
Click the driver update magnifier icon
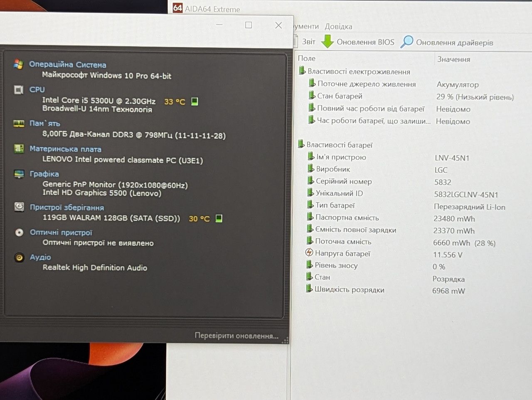click(407, 42)
